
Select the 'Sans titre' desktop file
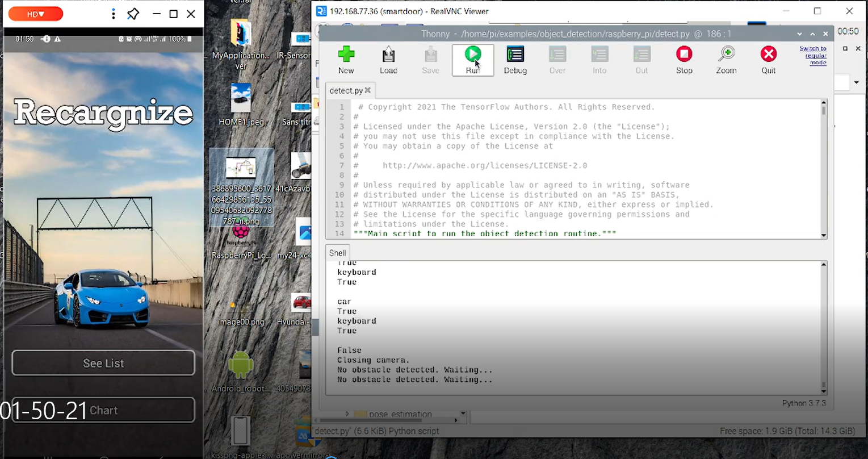pyautogui.click(x=297, y=112)
